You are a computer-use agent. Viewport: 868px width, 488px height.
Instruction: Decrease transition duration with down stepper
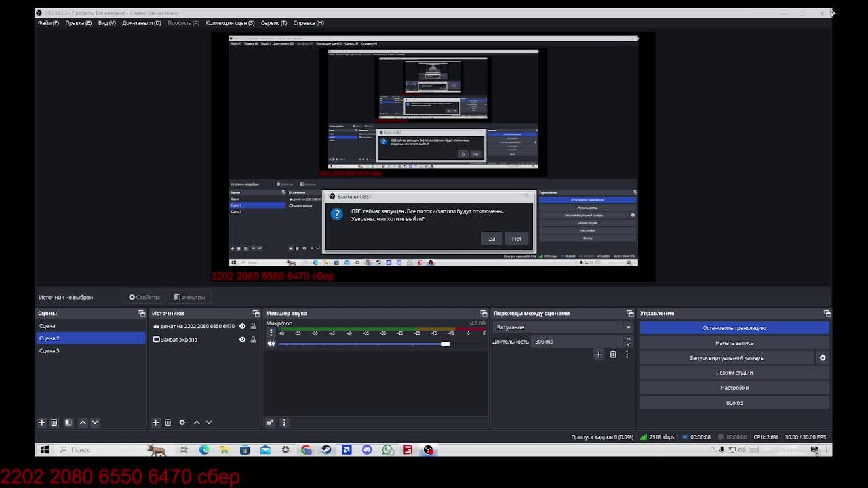click(x=628, y=344)
